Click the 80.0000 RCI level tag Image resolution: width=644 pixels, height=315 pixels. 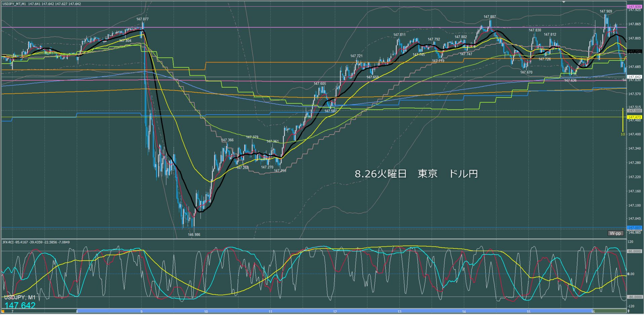click(x=634, y=251)
